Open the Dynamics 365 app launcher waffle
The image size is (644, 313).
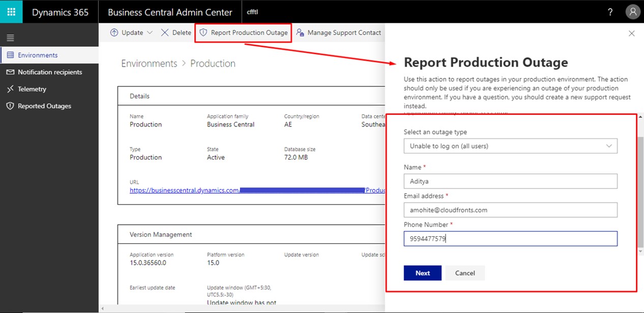[x=11, y=12]
